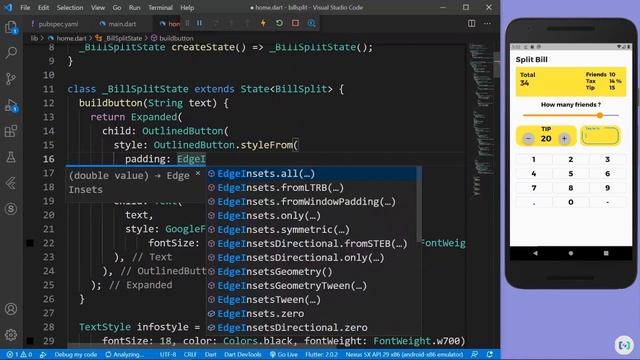640x360 pixels.
Task: Open the Testing flask view
Action: pyautogui.click(x=11, y=157)
